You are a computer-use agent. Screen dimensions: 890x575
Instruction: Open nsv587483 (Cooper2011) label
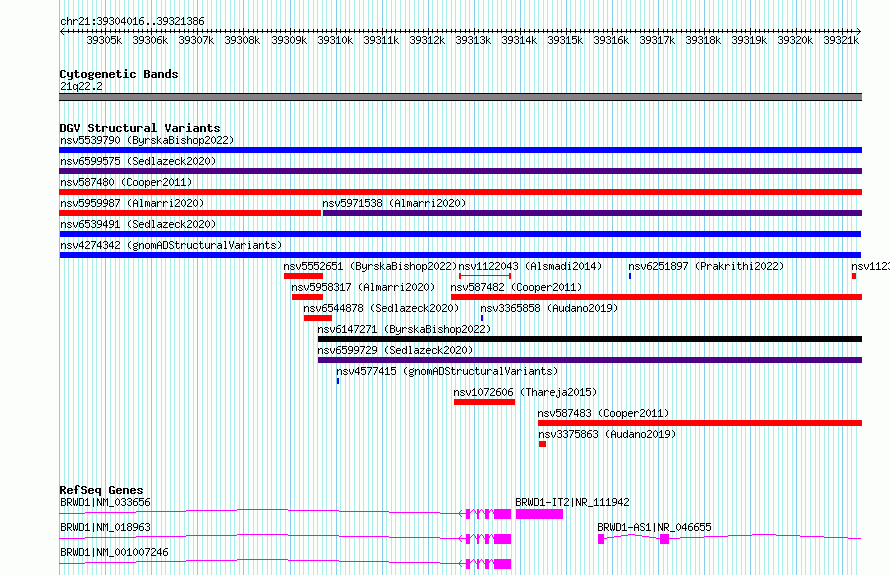click(603, 413)
